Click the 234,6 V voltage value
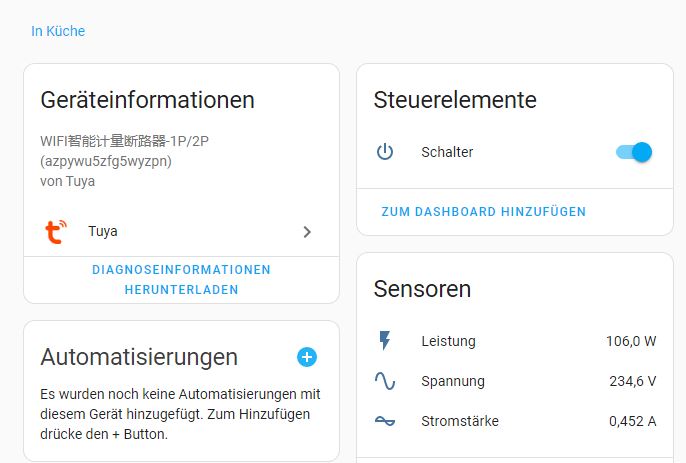 [632, 381]
